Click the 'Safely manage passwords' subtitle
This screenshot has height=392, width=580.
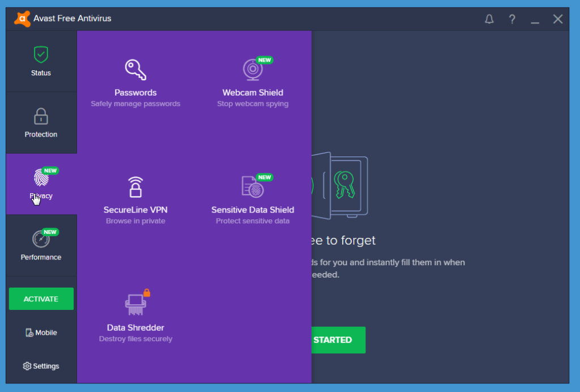pyautogui.click(x=135, y=104)
